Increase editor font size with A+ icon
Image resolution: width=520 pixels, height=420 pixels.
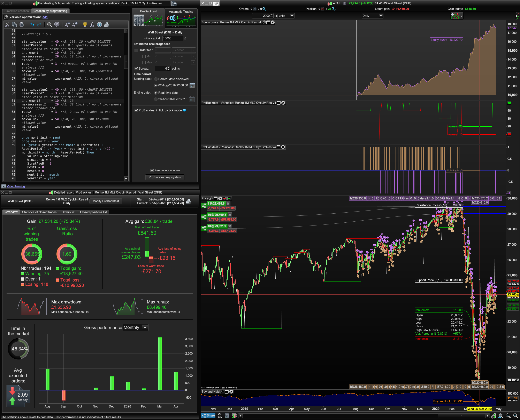75,25
